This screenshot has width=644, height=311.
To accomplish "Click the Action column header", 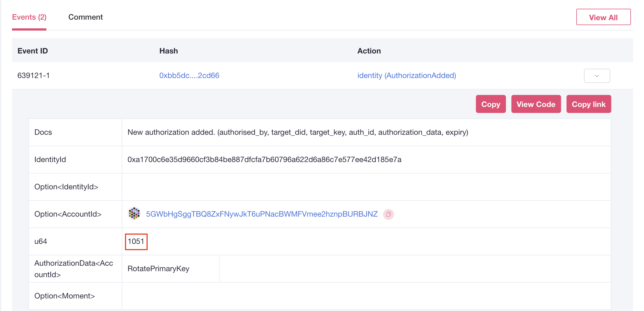I will click(x=369, y=51).
